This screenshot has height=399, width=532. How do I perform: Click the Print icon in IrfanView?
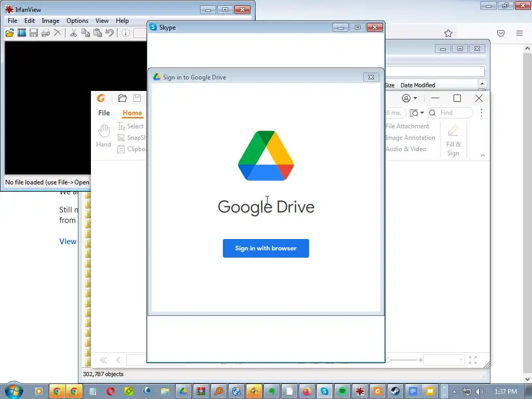tap(46, 33)
